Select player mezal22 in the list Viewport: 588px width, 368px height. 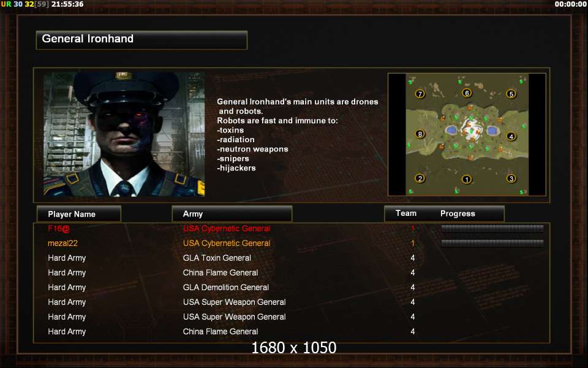point(62,243)
